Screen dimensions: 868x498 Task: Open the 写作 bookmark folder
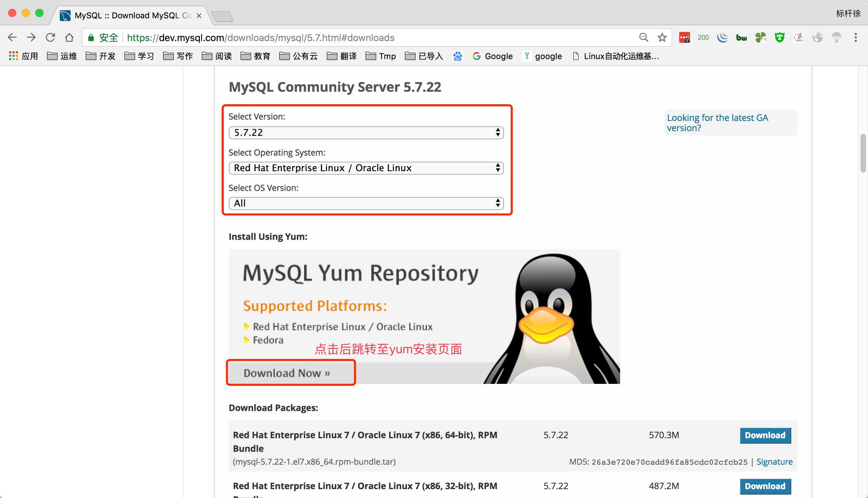pyautogui.click(x=178, y=56)
